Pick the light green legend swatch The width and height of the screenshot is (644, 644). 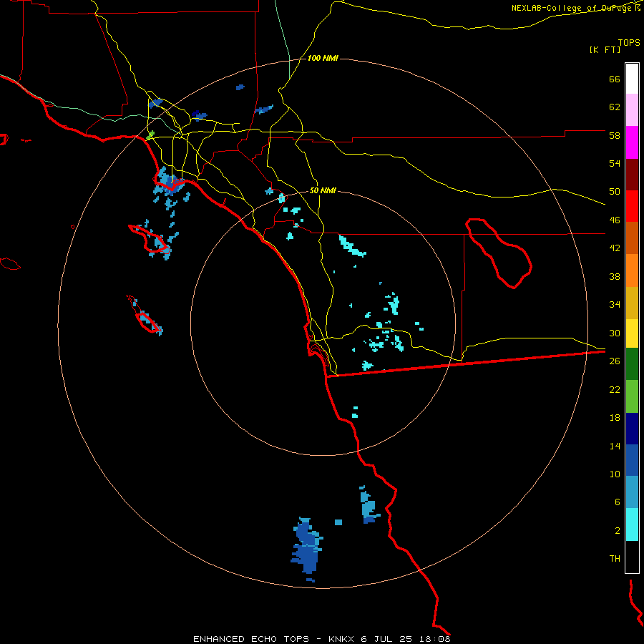(x=632, y=396)
